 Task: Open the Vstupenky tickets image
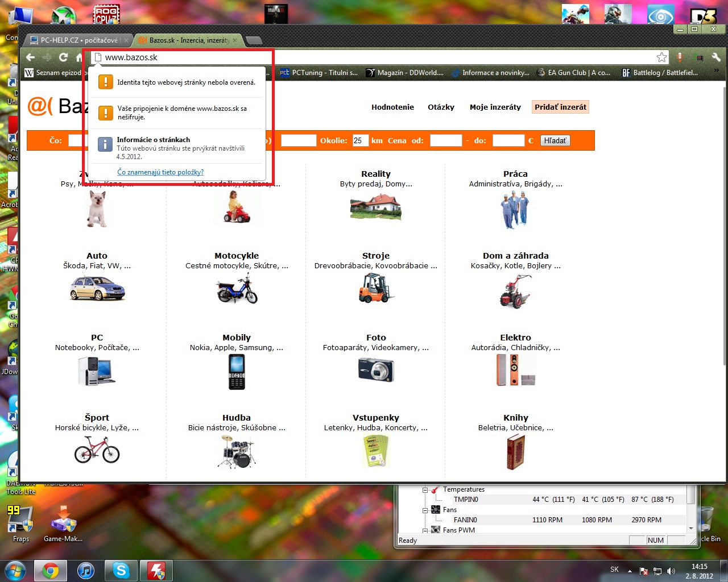(376, 451)
